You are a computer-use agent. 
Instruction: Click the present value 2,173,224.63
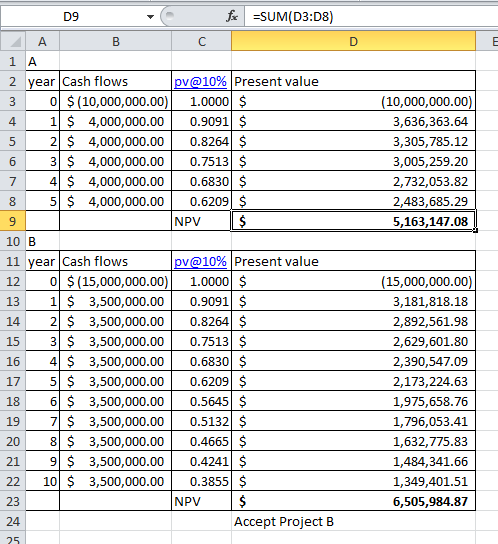click(x=353, y=381)
